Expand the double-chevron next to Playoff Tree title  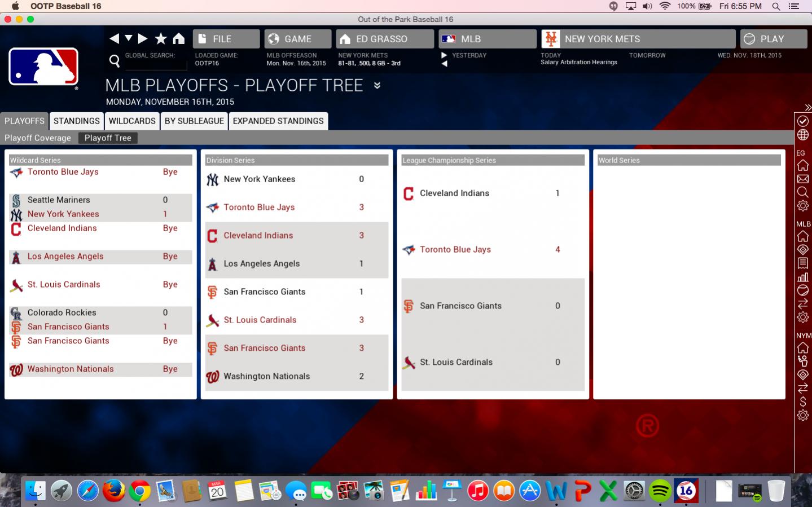(377, 86)
